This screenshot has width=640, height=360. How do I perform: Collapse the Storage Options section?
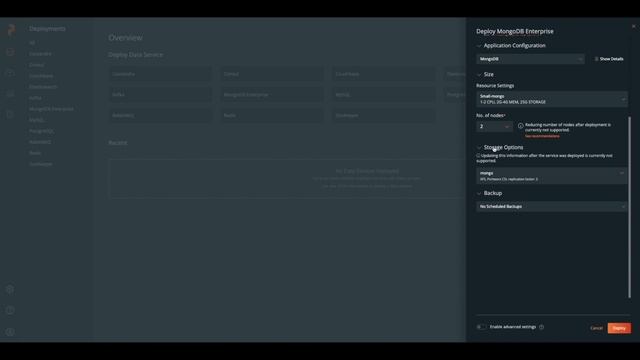(x=479, y=147)
